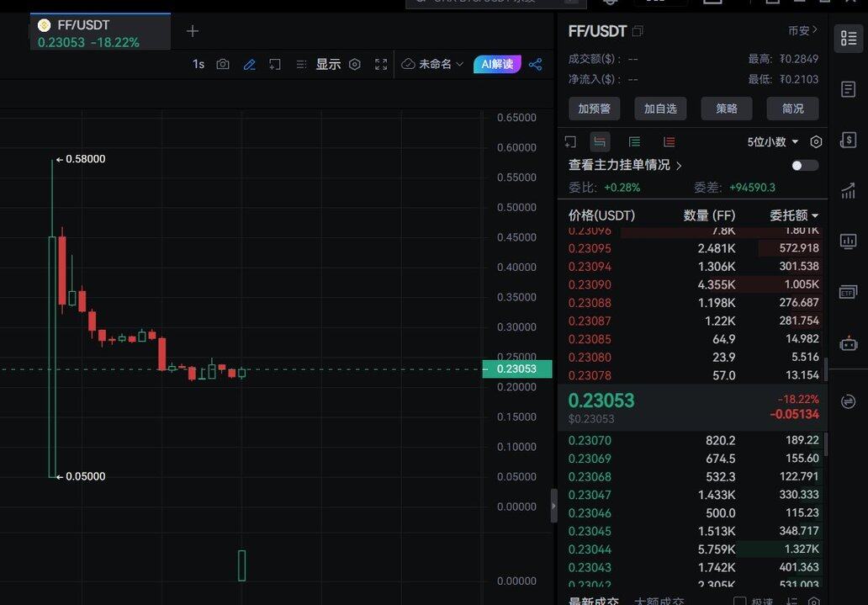The height and width of the screenshot is (605, 868).
Task: Click the share icon next to AI解读
Action: 536,64
